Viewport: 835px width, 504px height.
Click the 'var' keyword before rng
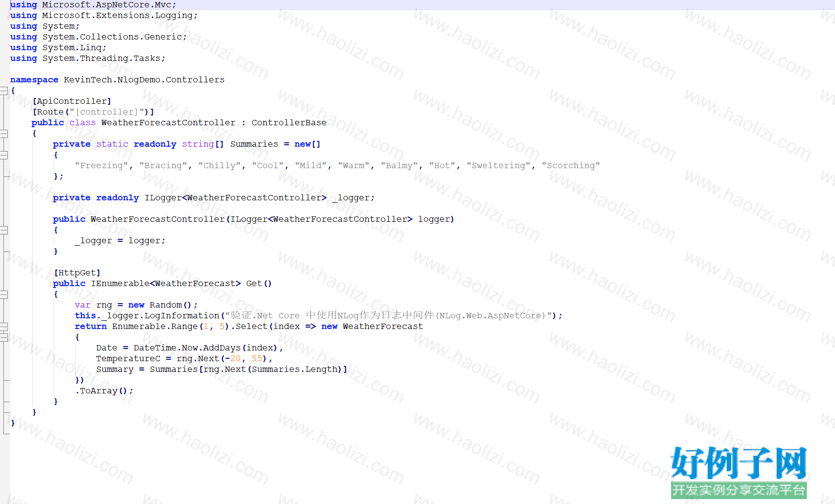point(82,305)
